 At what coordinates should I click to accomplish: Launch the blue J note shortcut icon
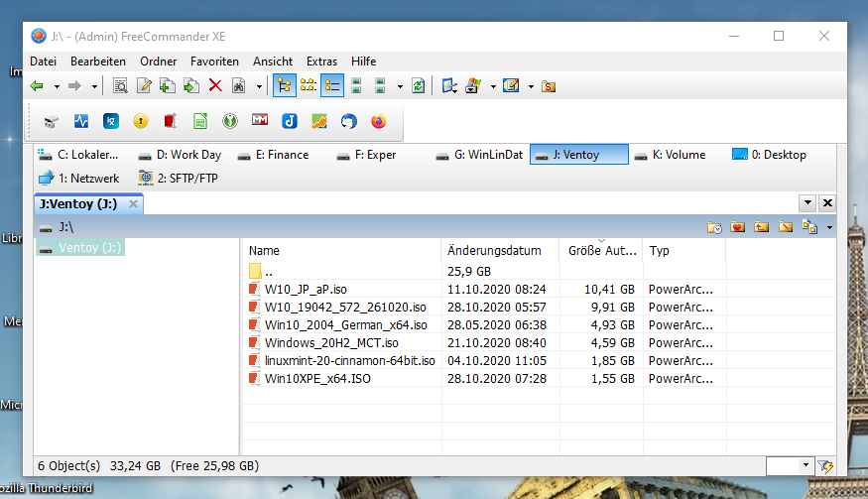pyautogui.click(x=290, y=121)
